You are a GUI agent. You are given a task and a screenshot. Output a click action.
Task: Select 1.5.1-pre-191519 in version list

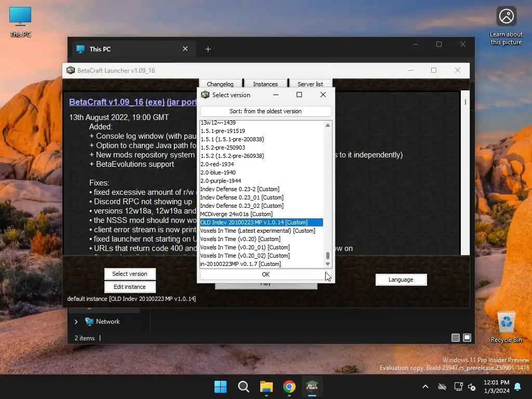pos(261,131)
